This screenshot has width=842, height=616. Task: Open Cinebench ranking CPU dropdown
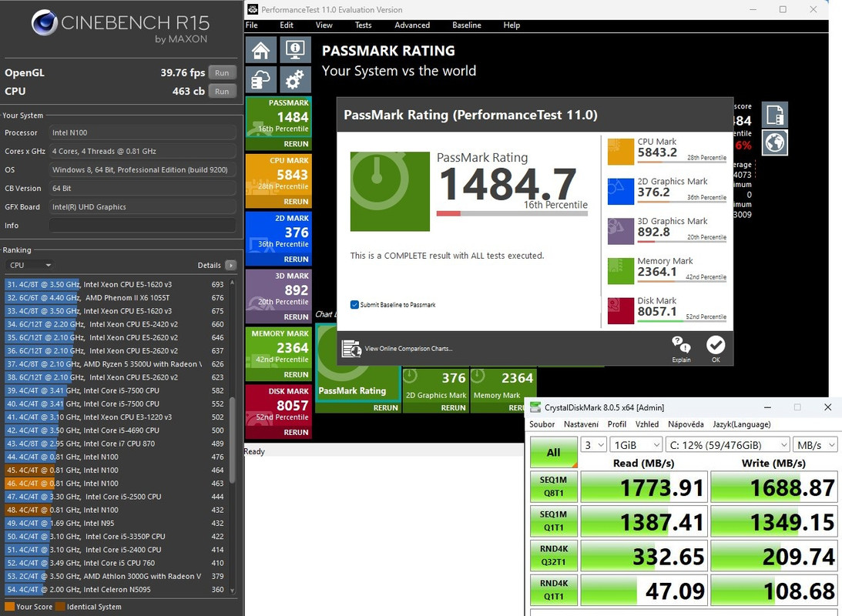(30, 265)
